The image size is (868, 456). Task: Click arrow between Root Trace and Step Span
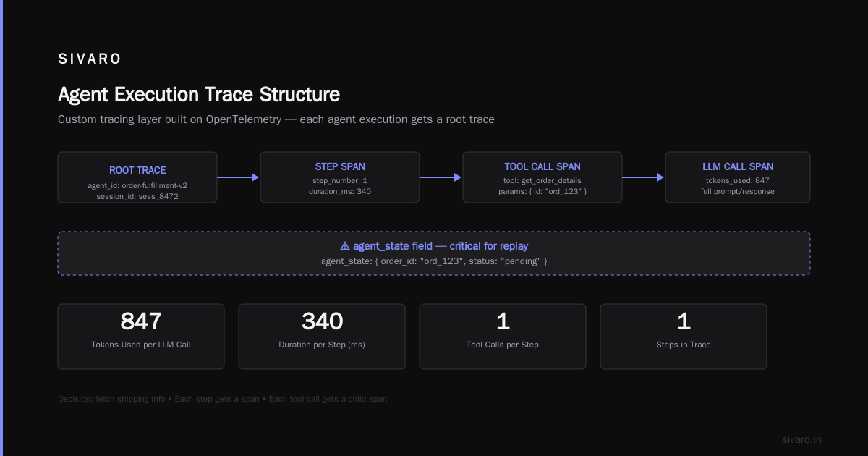coord(239,177)
